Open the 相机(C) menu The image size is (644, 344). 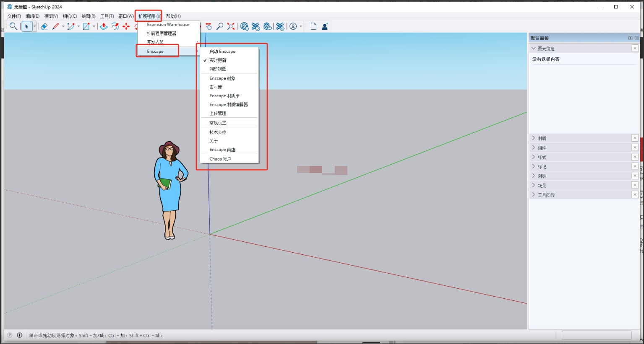70,16
